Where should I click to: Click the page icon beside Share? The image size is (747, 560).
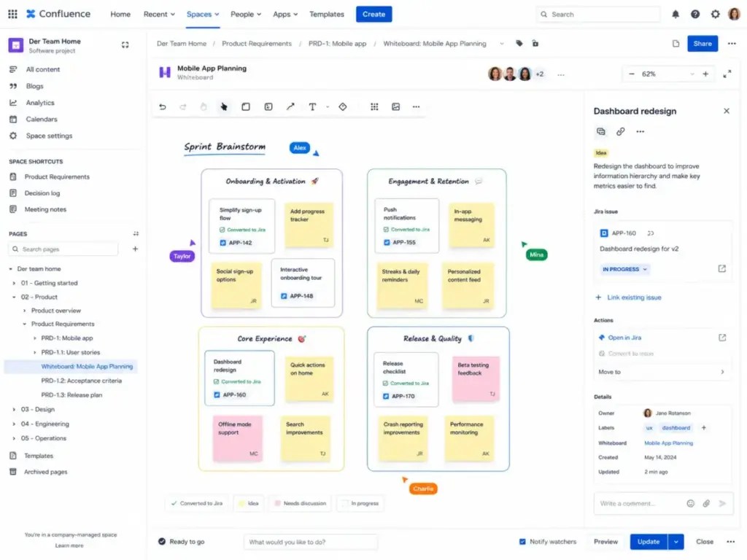pos(676,43)
